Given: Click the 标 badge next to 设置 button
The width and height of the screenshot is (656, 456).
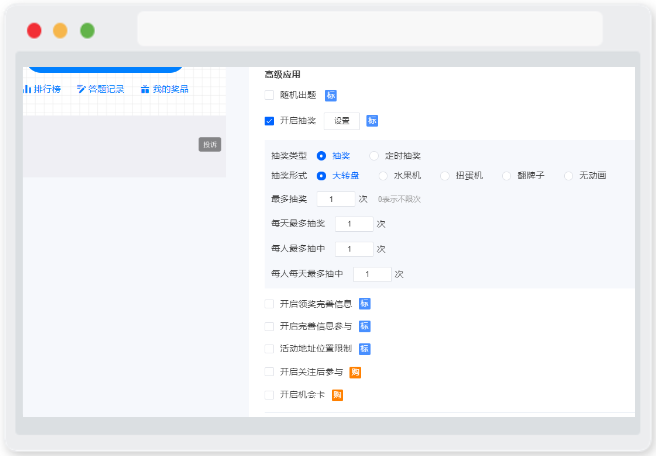Looking at the screenshot, I should pyautogui.click(x=372, y=121).
